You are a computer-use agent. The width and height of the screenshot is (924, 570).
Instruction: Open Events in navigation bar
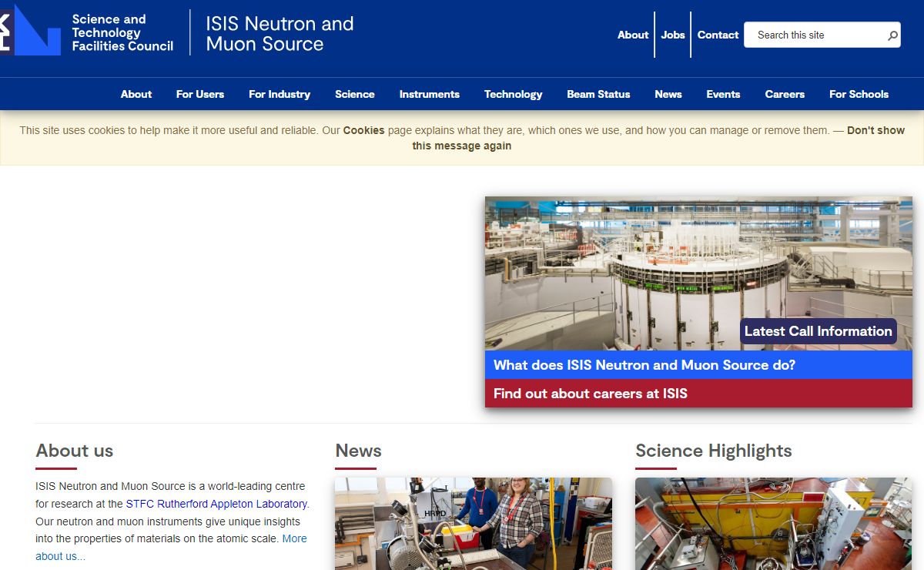[x=723, y=94]
